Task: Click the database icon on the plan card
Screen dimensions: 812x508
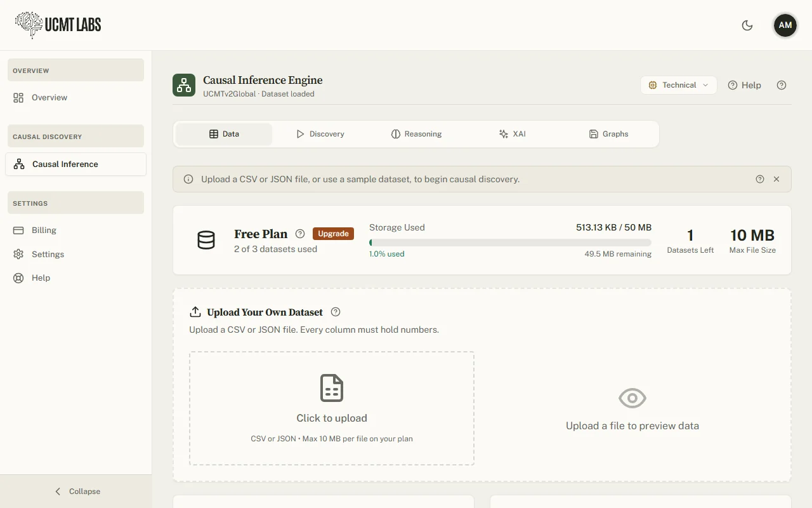Action: pyautogui.click(x=206, y=240)
